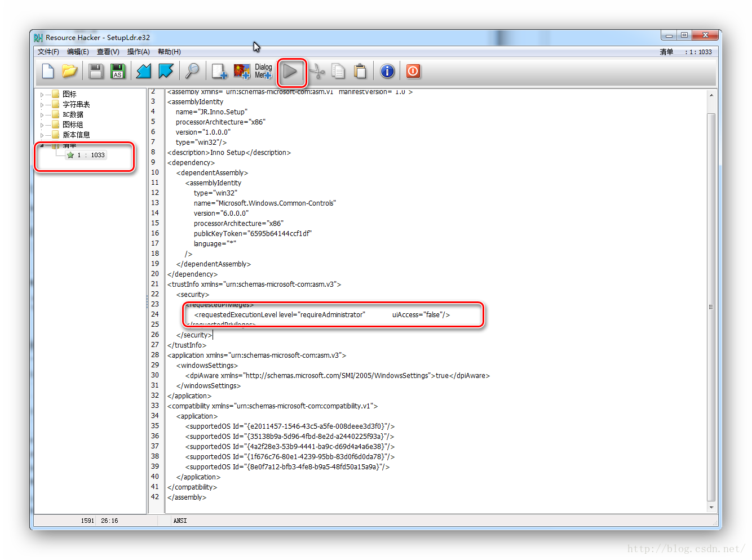Select the 字符串表 tree folder
Screen dimensions: 752x560
(76, 104)
